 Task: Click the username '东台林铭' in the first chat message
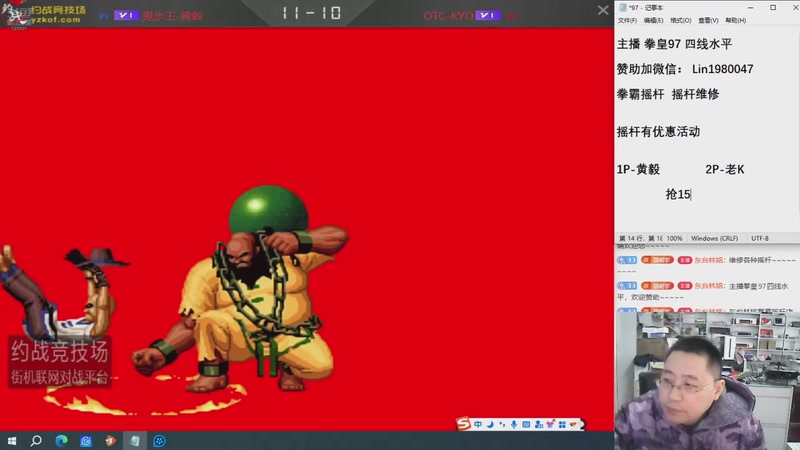point(709,260)
